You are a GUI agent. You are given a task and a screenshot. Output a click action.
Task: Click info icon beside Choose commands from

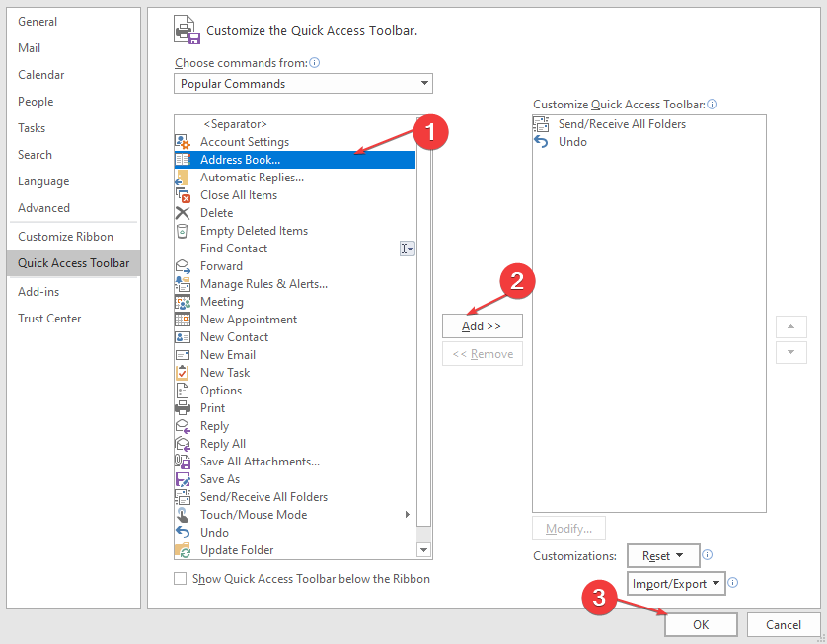tap(315, 63)
